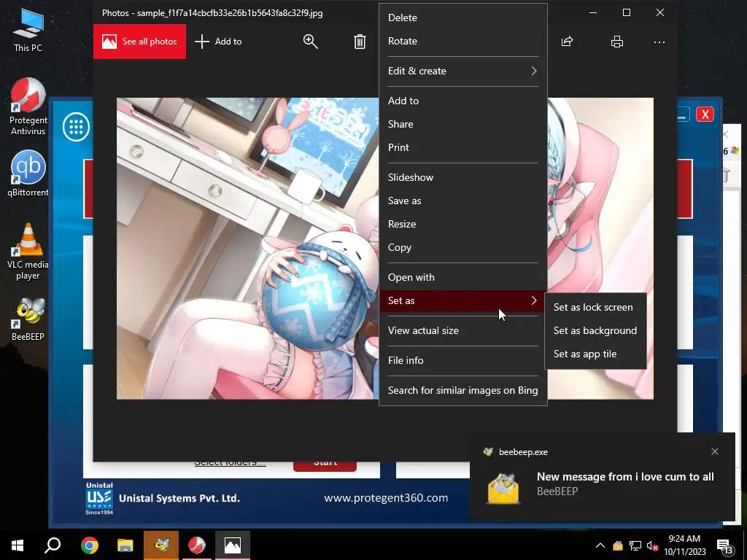Click the tray envelope notification icon
Screen dimensions: 747x560
618,545
